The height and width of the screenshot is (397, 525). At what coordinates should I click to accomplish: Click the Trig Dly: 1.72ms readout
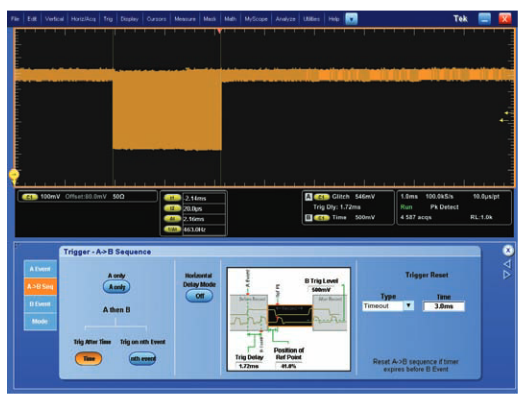coord(336,207)
